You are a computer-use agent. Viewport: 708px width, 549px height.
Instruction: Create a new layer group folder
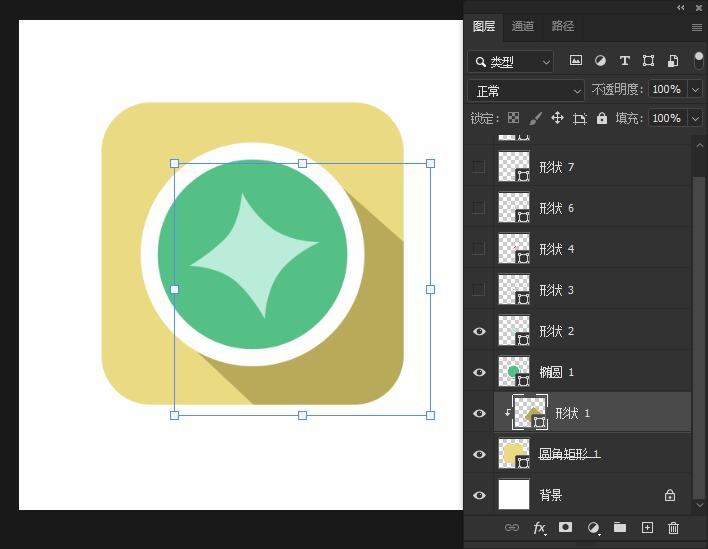620,527
